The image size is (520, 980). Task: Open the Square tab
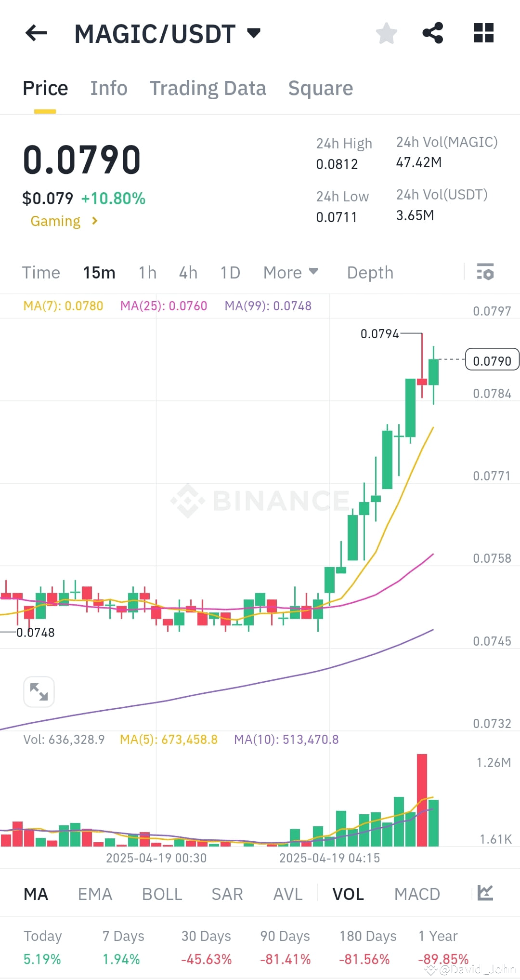click(320, 88)
